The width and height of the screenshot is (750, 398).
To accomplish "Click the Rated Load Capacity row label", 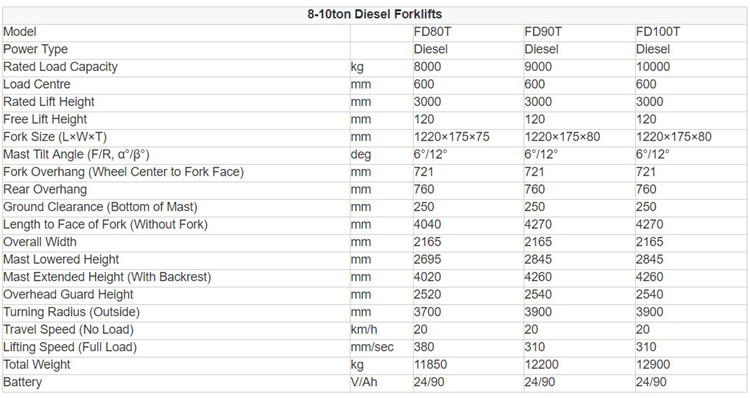I will pos(60,67).
